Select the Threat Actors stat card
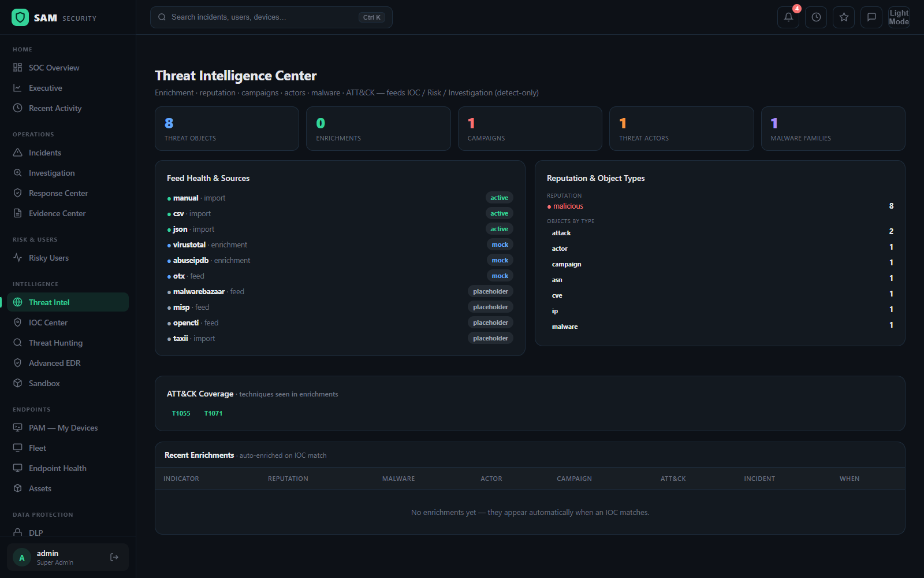Viewport: 924px width, 578px height. 681,129
